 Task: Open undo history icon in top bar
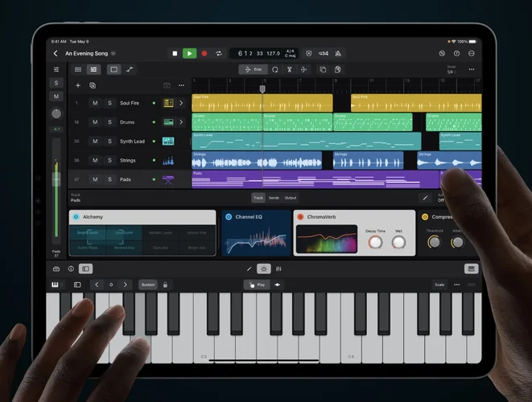click(442, 54)
